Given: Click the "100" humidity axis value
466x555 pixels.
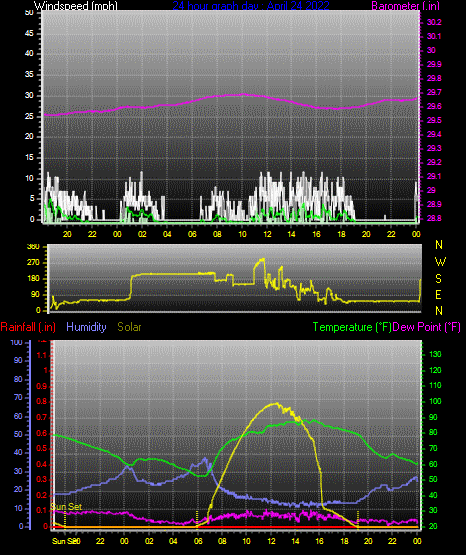Looking at the screenshot, I should [x=17, y=343].
